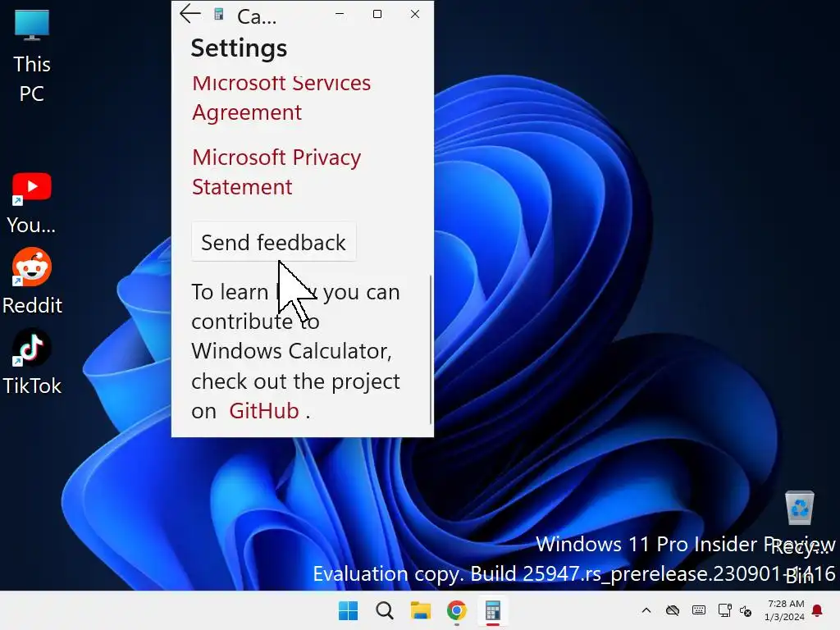Screen dimensions: 840x630
Task: Open the notification bell
Action: pos(818,610)
